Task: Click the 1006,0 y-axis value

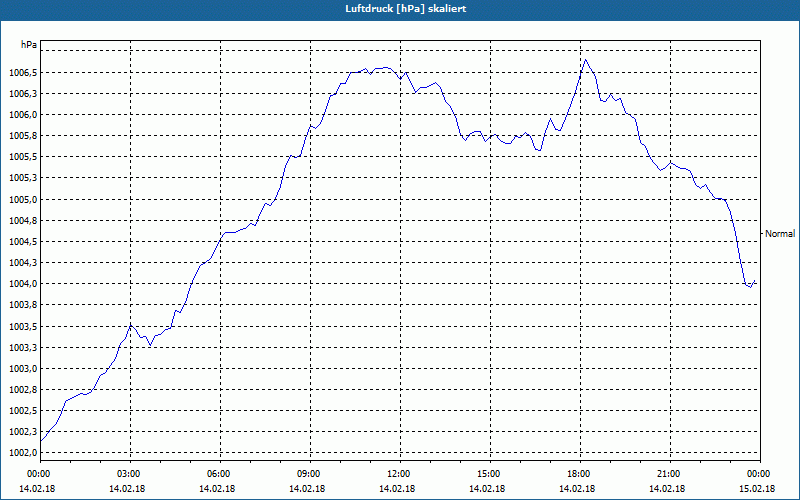Action: (23, 115)
